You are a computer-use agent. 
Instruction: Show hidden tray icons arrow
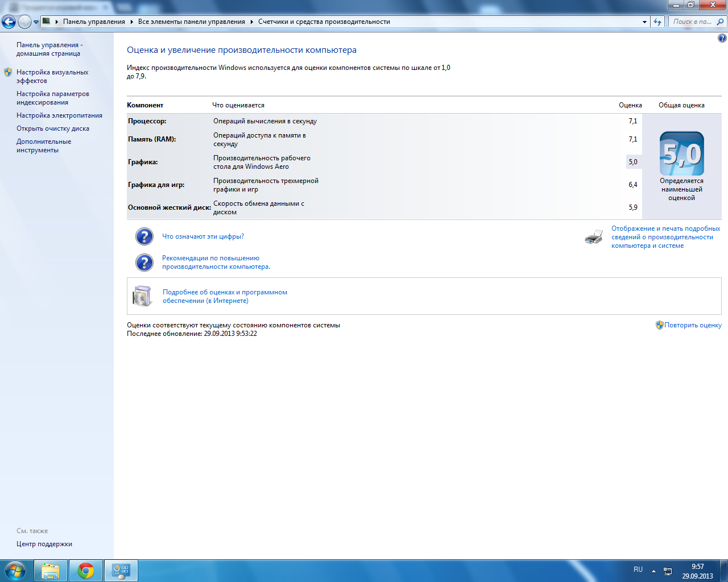coord(653,571)
